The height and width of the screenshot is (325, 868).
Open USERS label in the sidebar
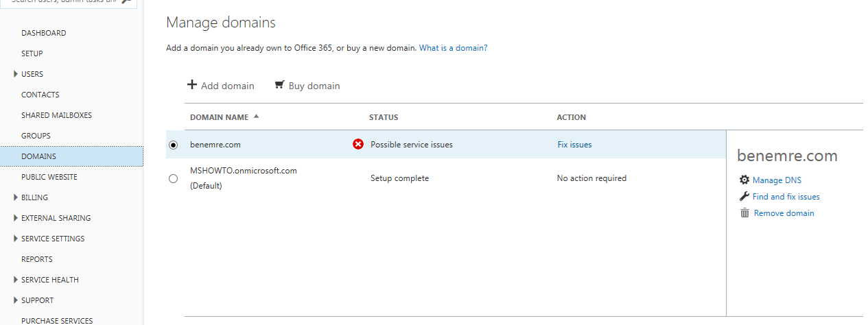pyautogui.click(x=32, y=74)
